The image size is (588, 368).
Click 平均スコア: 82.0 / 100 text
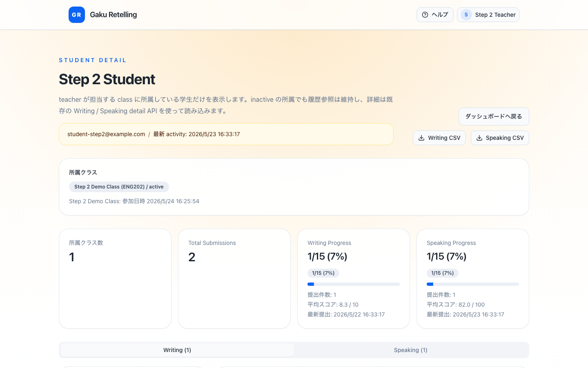coord(456,305)
